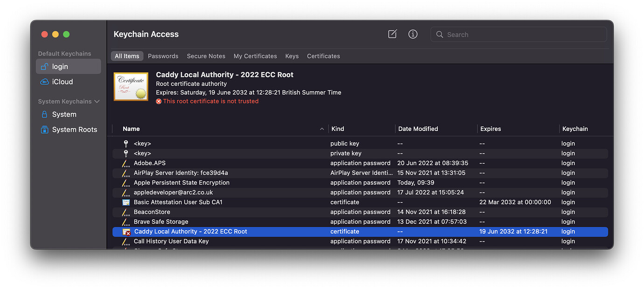Click the Name column sort arrow

click(322, 129)
